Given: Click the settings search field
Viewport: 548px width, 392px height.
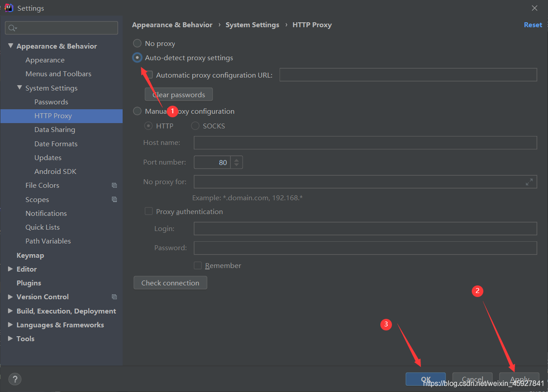Looking at the screenshot, I should click(x=62, y=28).
